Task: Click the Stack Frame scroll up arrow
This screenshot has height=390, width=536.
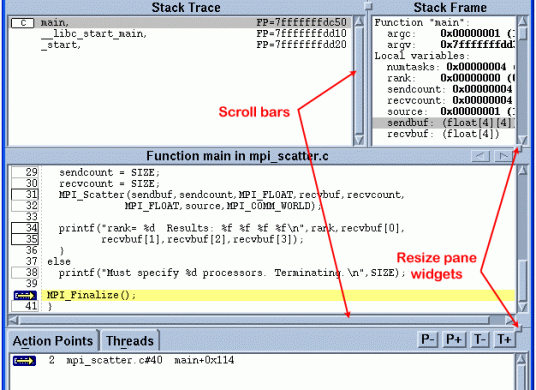Action: pos(523,22)
